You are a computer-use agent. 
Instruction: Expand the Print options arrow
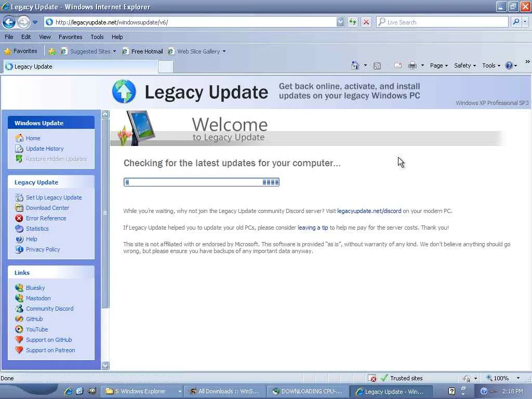[422, 65]
